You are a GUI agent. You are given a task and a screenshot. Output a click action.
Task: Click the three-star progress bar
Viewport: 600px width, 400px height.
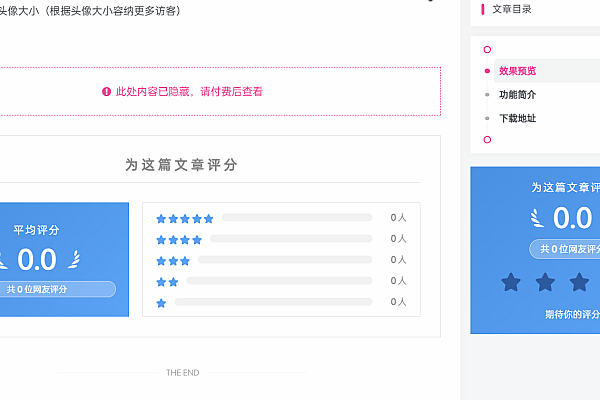point(285,260)
